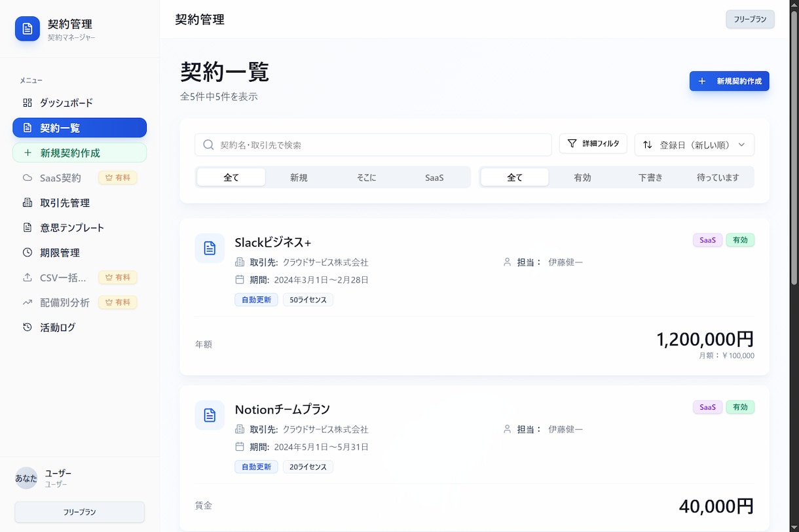Click the 意思テンプレート file icon
This screenshot has height=532, width=799.
[x=28, y=228]
